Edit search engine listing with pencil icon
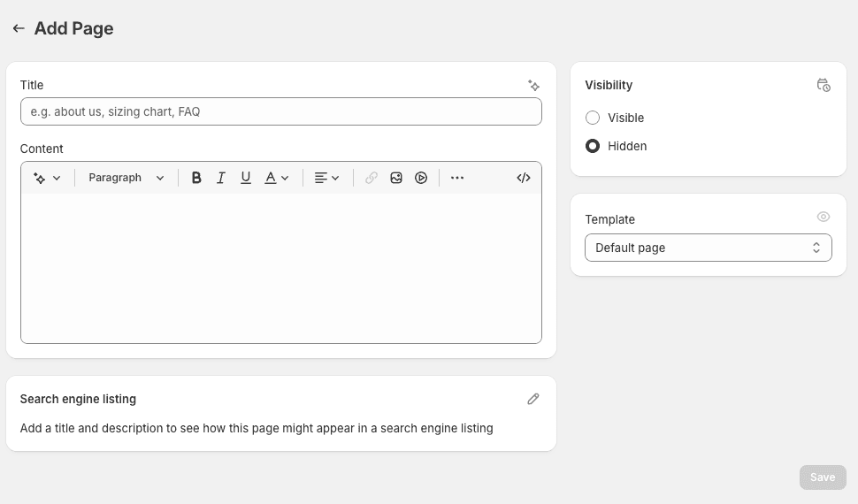The height and width of the screenshot is (504, 858). (x=533, y=399)
